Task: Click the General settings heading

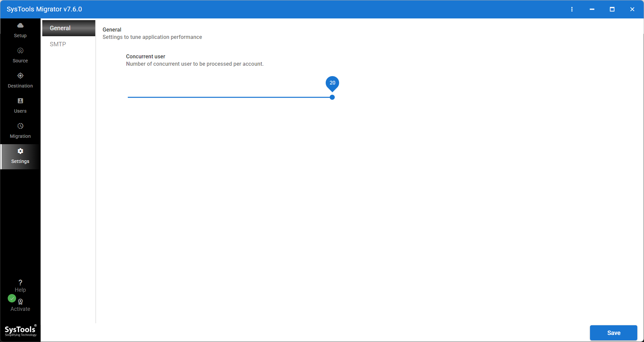Action: coord(112,30)
